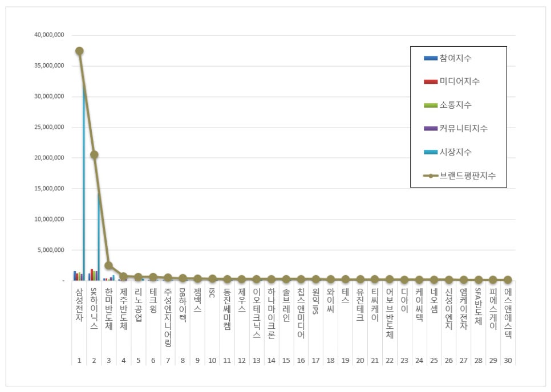Select the 브랜드평판지수 legend label
Viewport: 551px width, 392px height.
coord(468,175)
